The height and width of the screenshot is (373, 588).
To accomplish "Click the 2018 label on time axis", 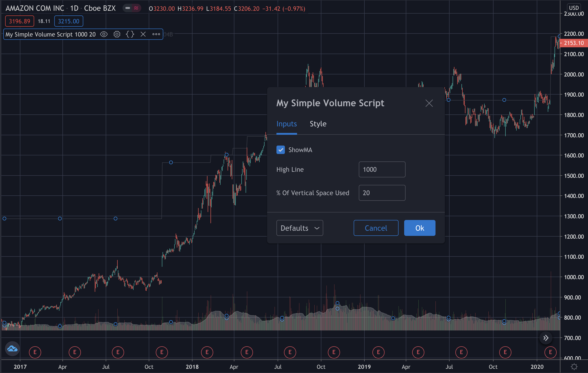I will pyautogui.click(x=192, y=367).
